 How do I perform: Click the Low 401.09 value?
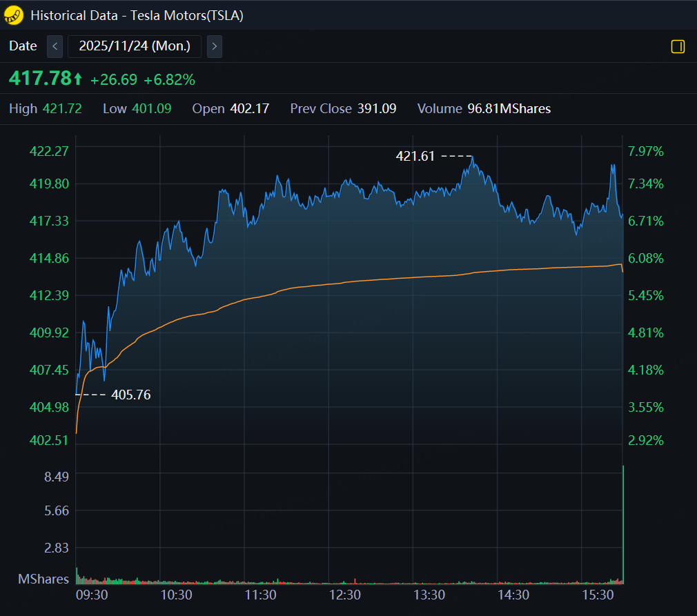tap(152, 108)
